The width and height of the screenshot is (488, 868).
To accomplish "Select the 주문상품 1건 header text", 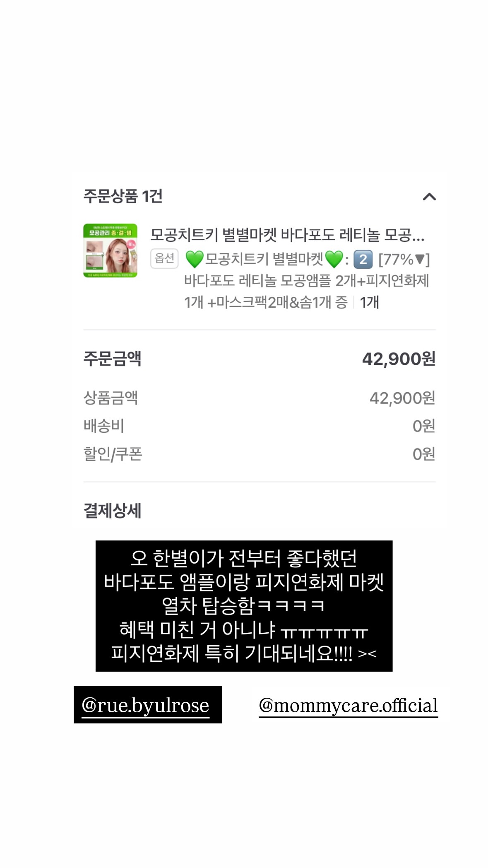I will click(123, 196).
